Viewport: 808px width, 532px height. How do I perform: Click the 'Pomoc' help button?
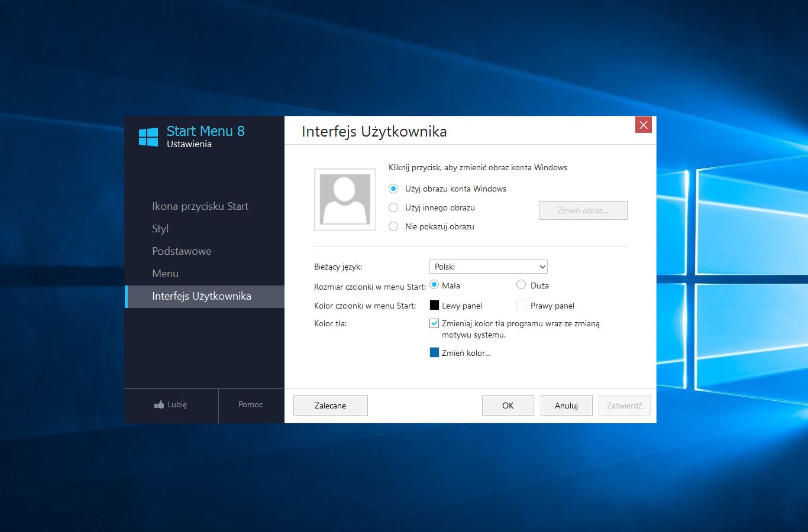(251, 405)
